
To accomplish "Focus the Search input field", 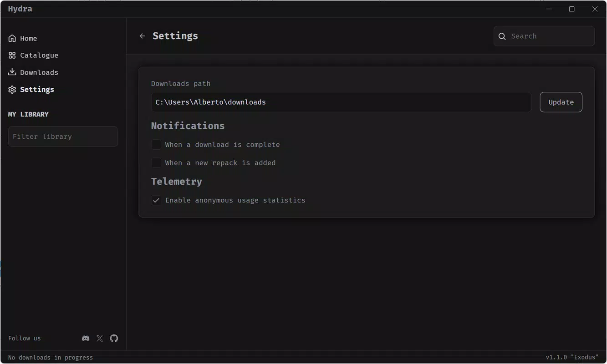I will coord(544,36).
